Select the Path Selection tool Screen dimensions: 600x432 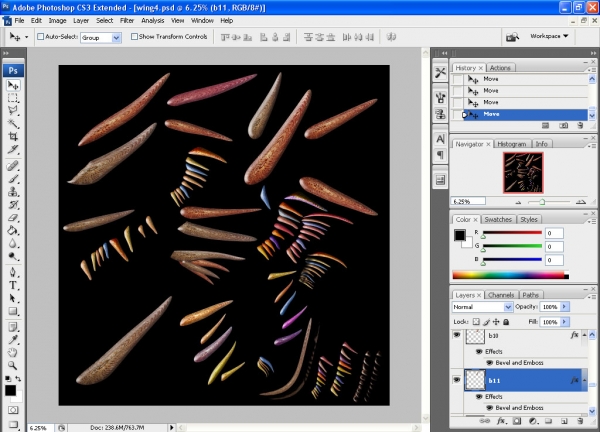click(x=13, y=298)
